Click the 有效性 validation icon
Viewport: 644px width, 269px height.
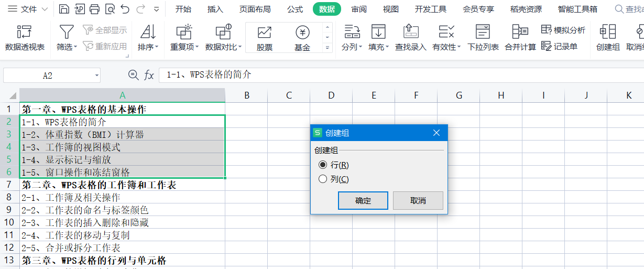click(446, 33)
